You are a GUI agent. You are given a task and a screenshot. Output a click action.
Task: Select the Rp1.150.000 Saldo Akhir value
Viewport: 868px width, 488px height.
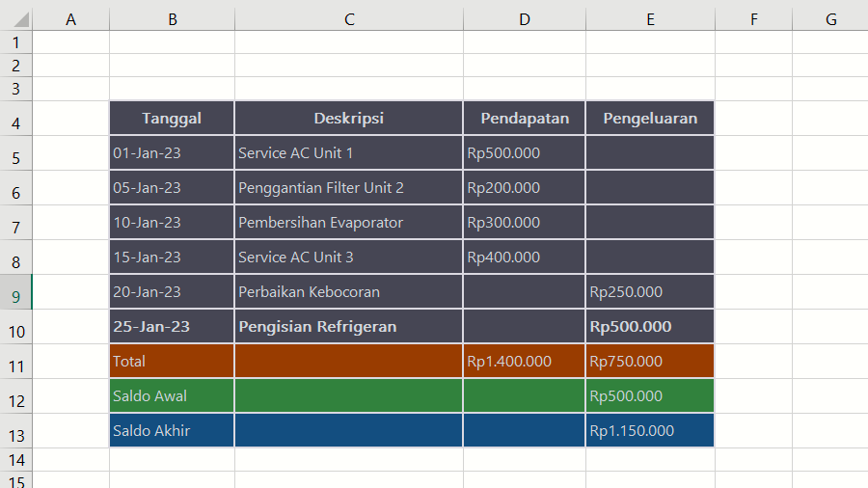[650, 430]
